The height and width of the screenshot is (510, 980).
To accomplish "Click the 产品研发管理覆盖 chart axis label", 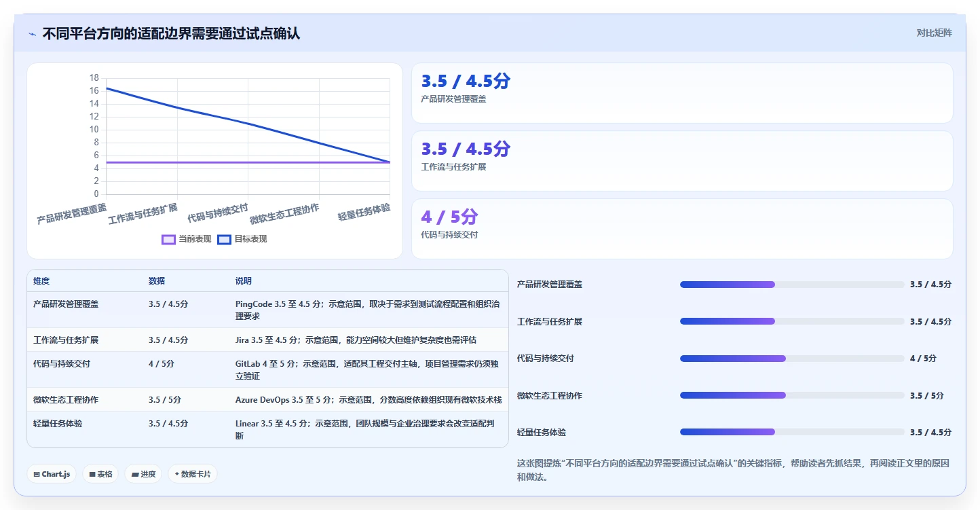I will pyautogui.click(x=72, y=214).
